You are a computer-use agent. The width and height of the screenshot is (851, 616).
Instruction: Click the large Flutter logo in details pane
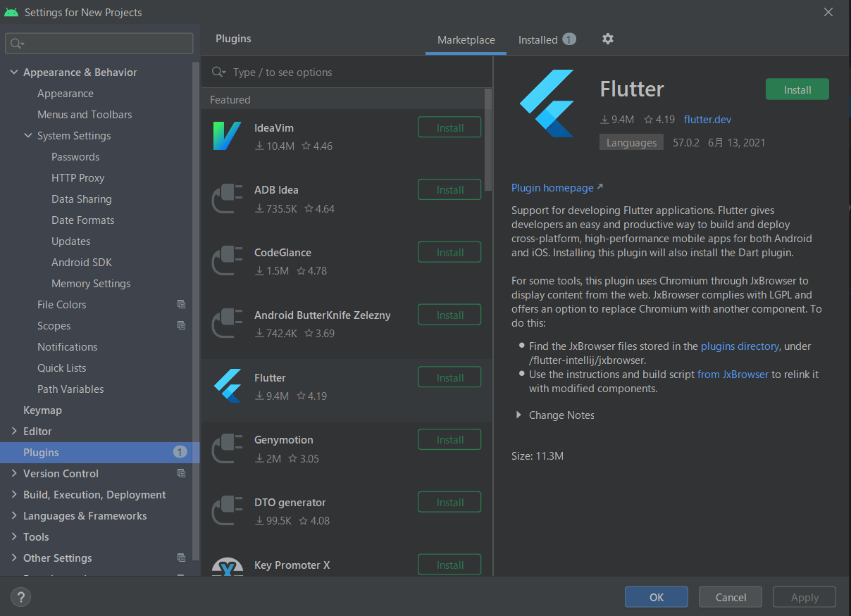click(547, 103)
